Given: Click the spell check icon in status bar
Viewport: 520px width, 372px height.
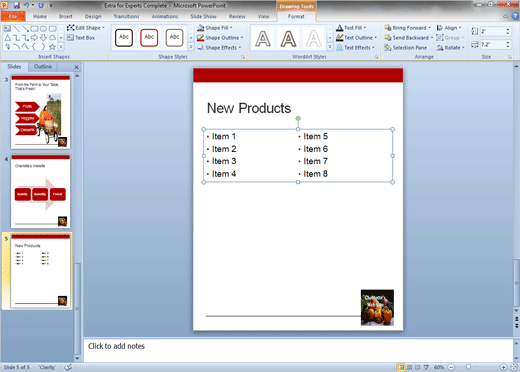Looking at the screenshot, I should click(68, 367).
